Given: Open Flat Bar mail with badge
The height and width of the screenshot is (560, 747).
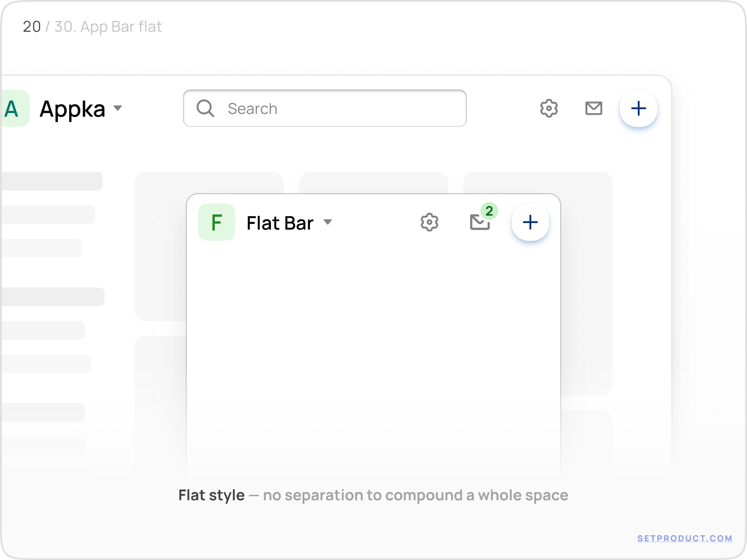Looking at the screenshot, I should (479, 223).
